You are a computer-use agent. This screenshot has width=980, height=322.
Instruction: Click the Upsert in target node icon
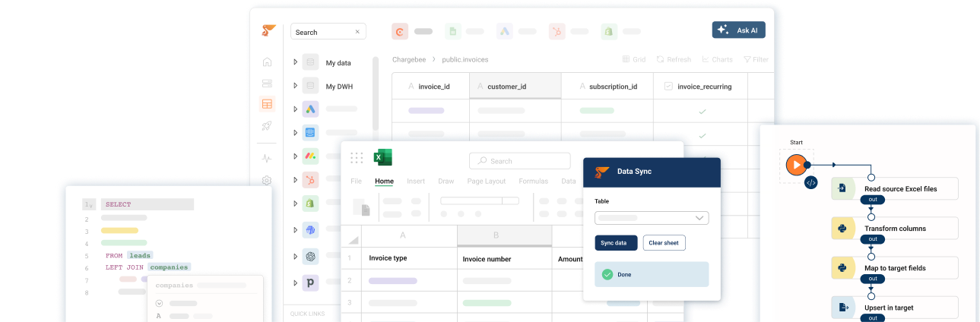coord(843,307)
